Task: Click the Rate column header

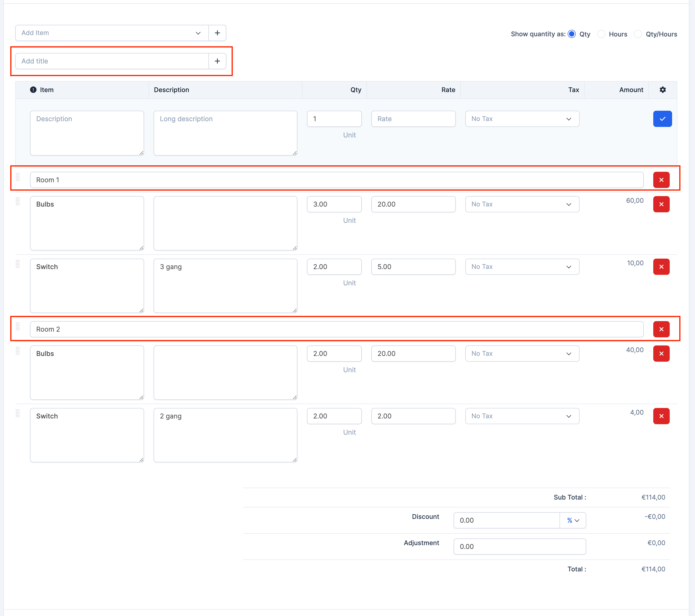Action: 448,90
